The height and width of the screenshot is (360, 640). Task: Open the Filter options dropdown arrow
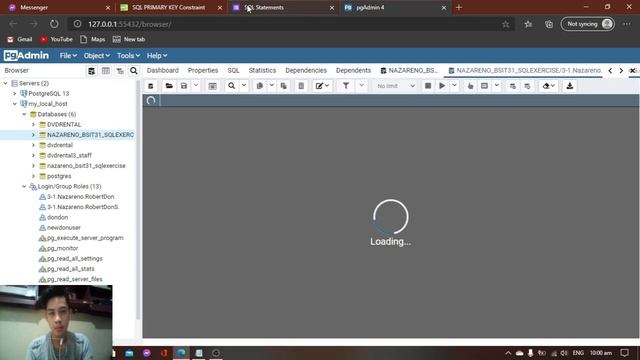(x=361, y=86)
